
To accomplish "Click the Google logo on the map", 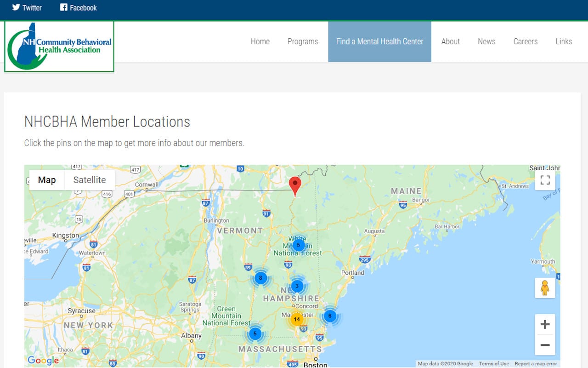I will pyautogui.click(x=43, y=360).
